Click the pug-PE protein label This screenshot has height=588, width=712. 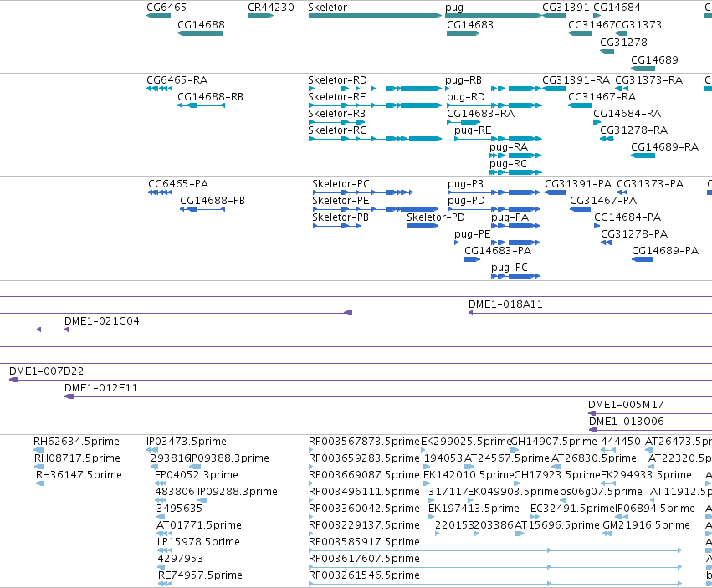tap(472, 235)
